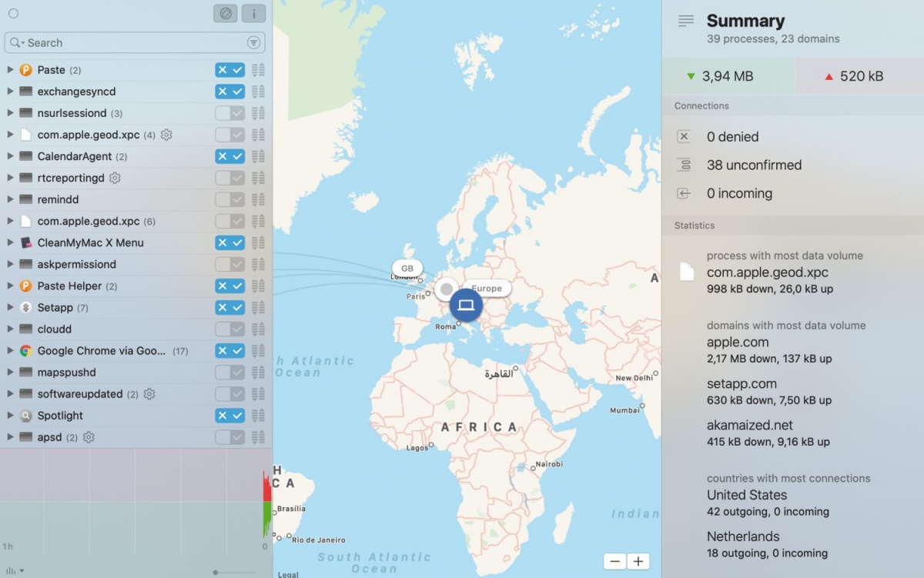This screenshot has height=578, width=924.
Task: Click the unconfirmed connections icon
Action: tap(684, 165)
